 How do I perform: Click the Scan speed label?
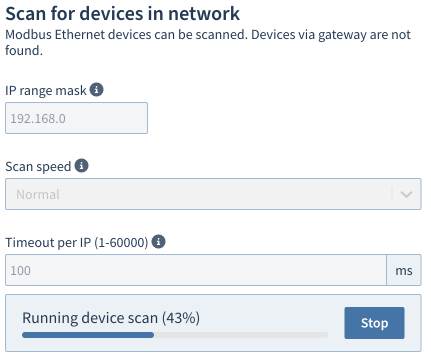[x=38, y=166]
